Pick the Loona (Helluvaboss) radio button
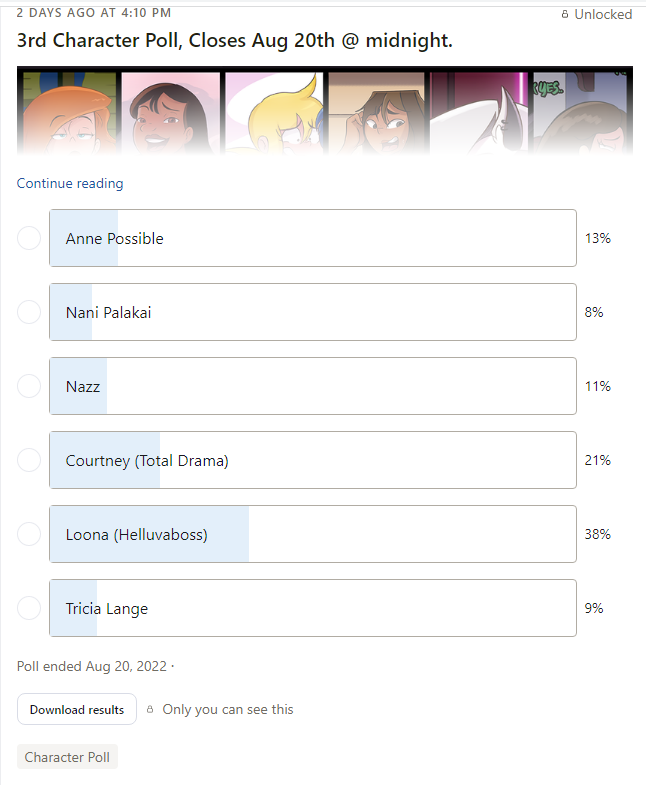The width and height of the screenshot is (646, 785). point(29,534)
